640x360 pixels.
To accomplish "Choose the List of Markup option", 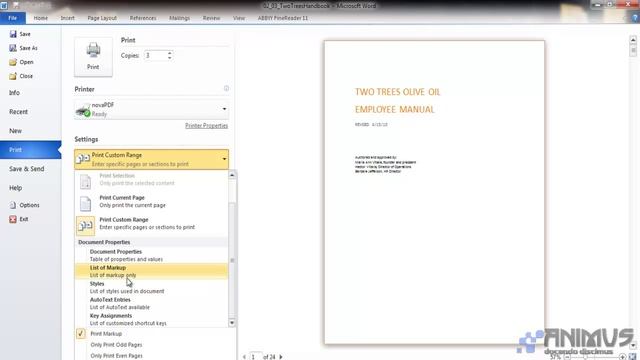I will coord(151,271).
